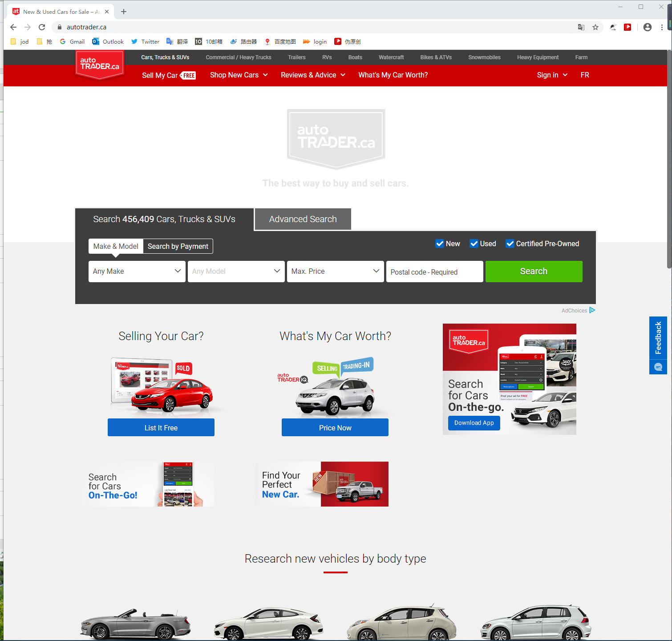672x641 pixels.
Task: Uncheck the New vehicles checkbox
Action: coord(440,243)
